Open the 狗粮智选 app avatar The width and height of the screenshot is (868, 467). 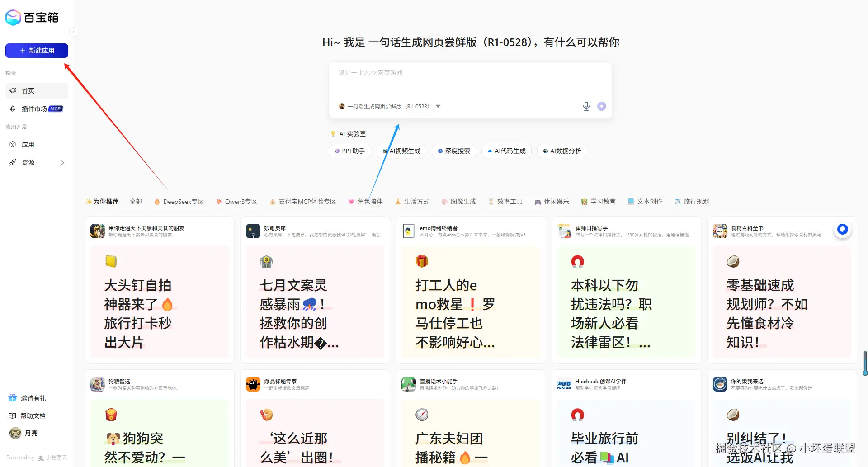click(x=98, y=384)
